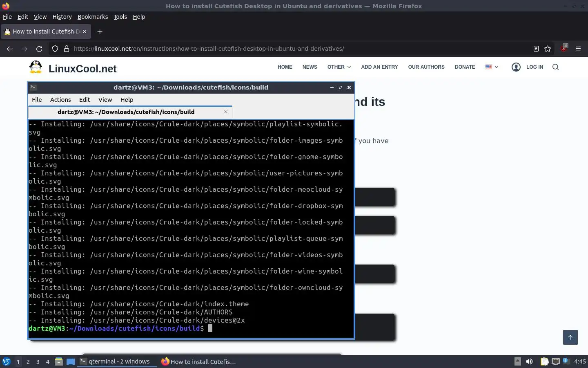The height and width of the screenshot is (368, 588).
Task: Open the update notifier tray icon
Action: (x=566, y=361)
